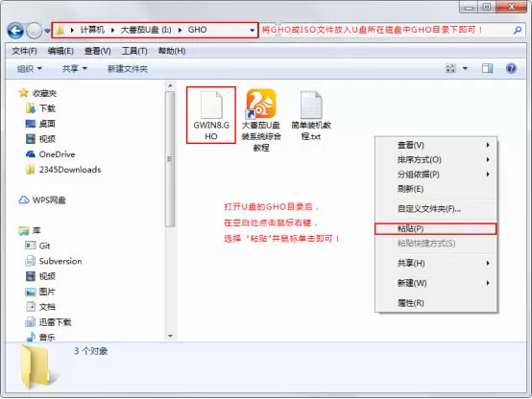Open 排序方式(O) submenu in context menu
The image size is (532, 399).
point(436,159)
